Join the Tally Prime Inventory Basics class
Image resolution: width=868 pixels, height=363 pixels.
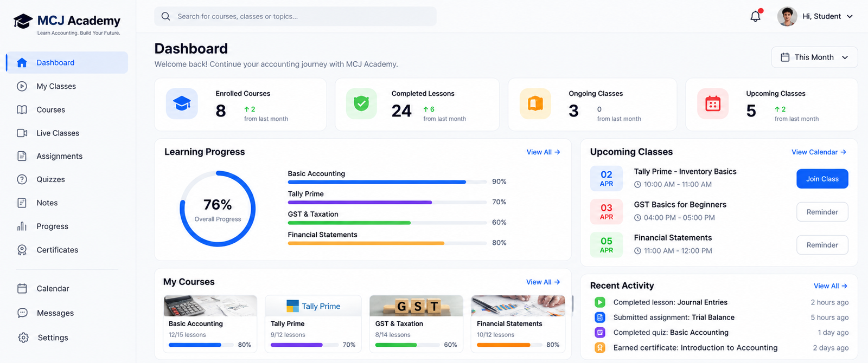[x=822, y=179]
